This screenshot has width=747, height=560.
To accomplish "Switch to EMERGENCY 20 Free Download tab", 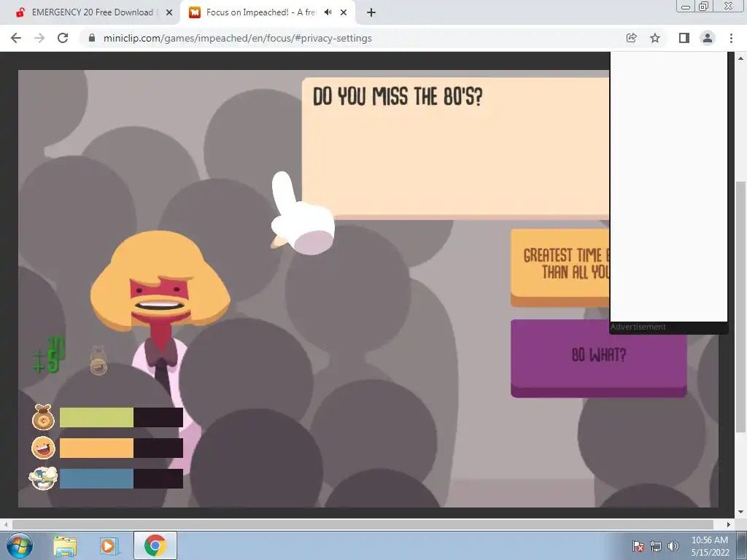I will tap(93, 12).
